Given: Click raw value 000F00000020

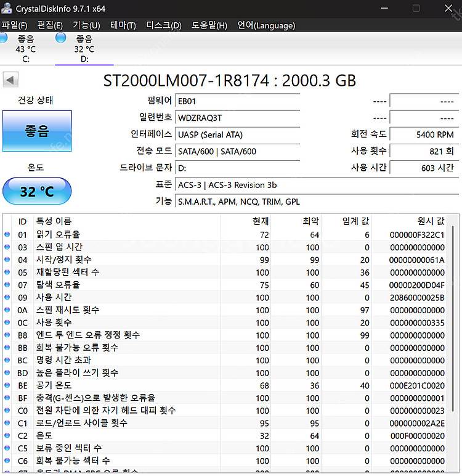Looking at the screenshot, I should 418,436.
